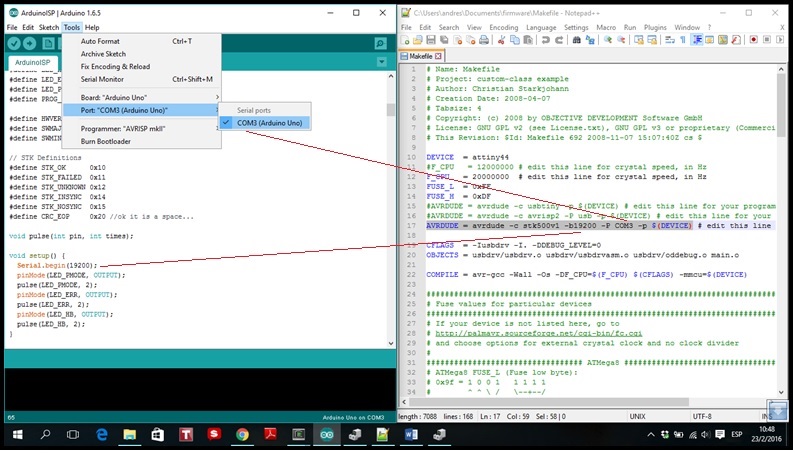Click Find binoculars icon in Notepad++ toolbar
Screen dimensions: 795x453
click(x=576, y=40)
